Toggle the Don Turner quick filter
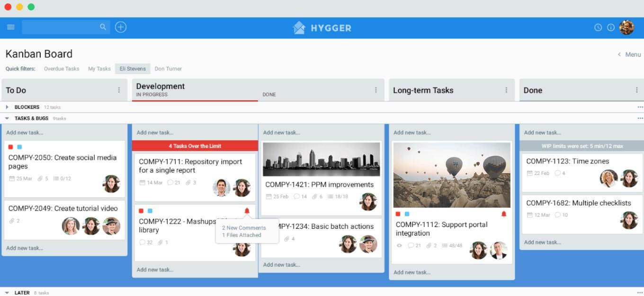The width and height of the screenshot is (644, 296). click(x=168, y=69)
